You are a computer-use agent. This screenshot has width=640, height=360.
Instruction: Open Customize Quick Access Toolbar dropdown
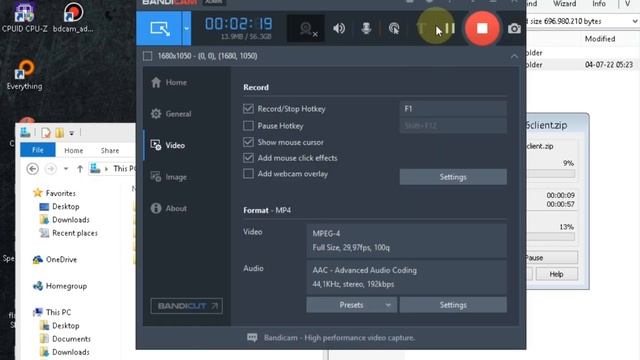(x=71, y=133)
